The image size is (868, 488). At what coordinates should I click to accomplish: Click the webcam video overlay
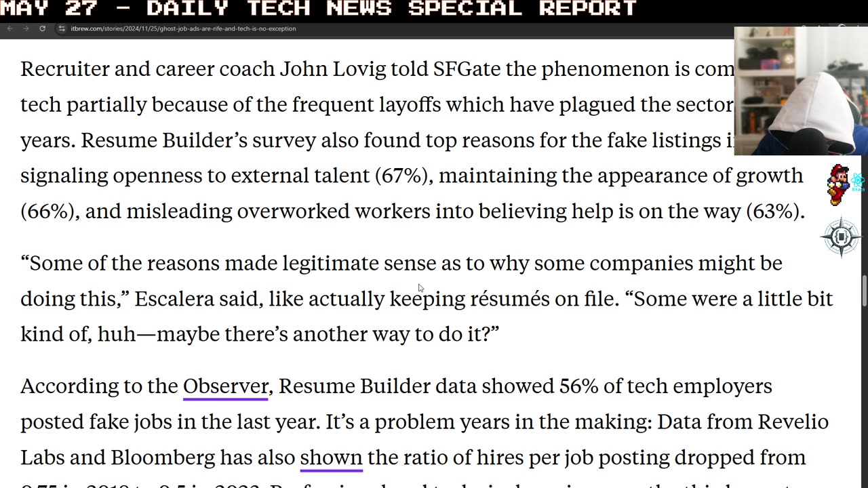800,91
